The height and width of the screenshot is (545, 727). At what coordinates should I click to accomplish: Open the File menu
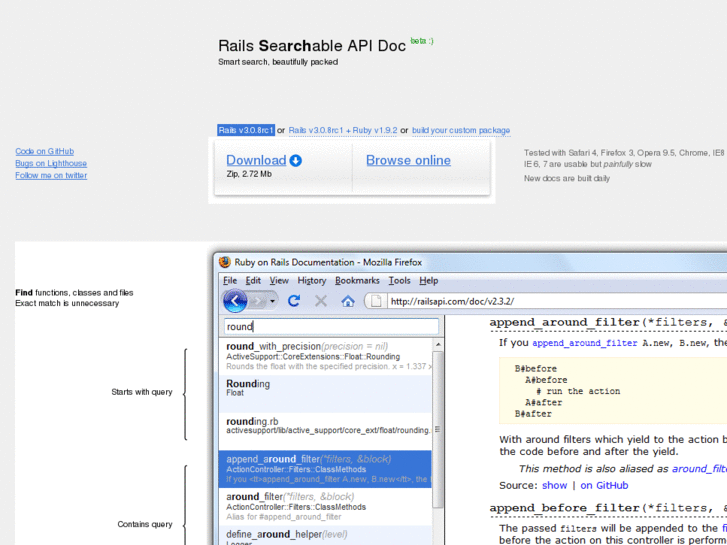(x=230, y=281)
